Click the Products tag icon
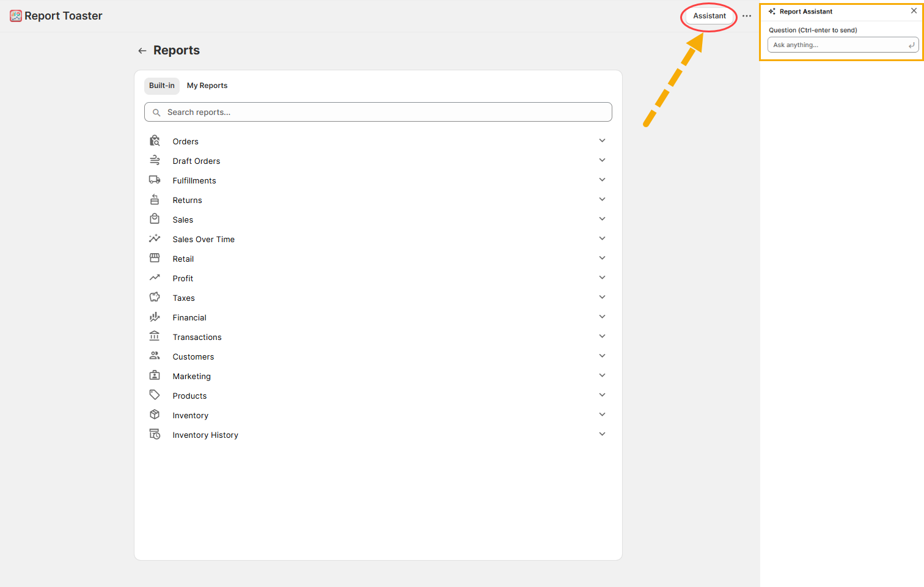924x587 pixels. pos(155,395)
